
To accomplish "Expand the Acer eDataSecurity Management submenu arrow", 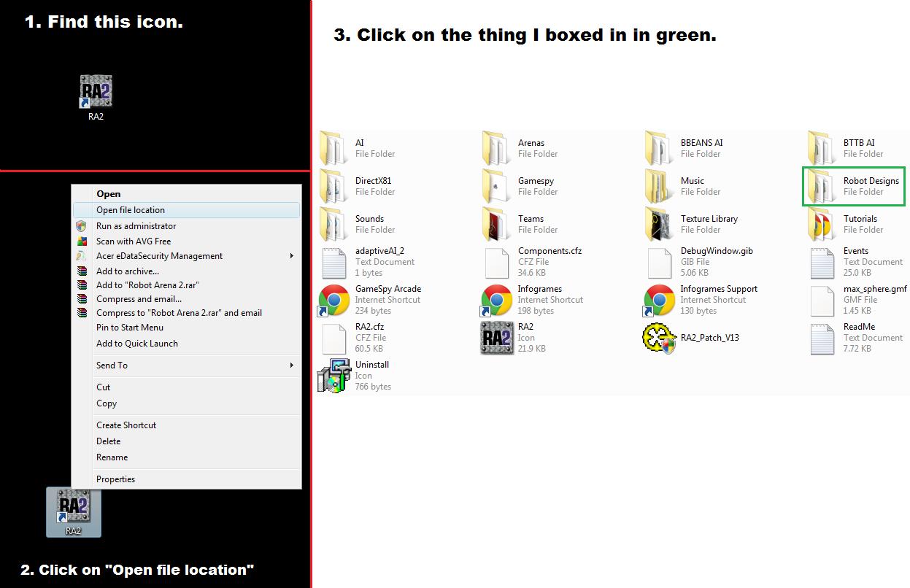I will [x=292, y=256].
